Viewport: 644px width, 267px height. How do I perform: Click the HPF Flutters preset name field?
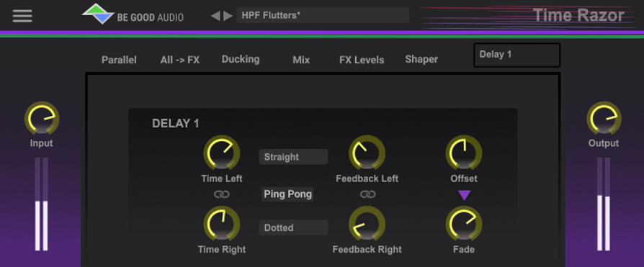point(323,16)
